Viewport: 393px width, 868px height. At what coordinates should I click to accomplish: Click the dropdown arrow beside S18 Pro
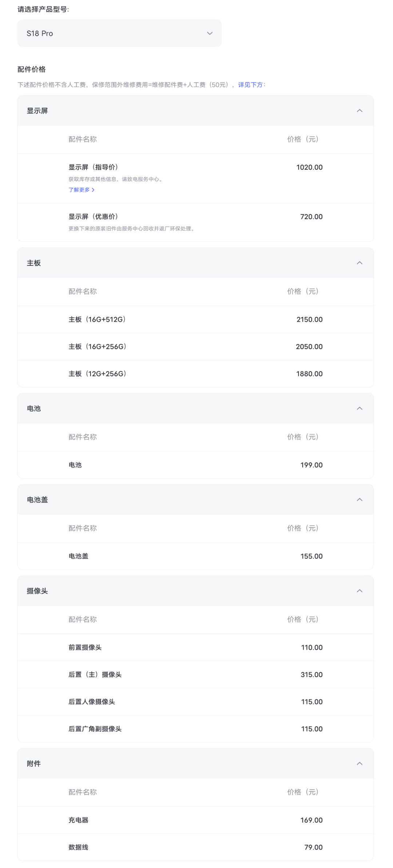pos(210,33)
